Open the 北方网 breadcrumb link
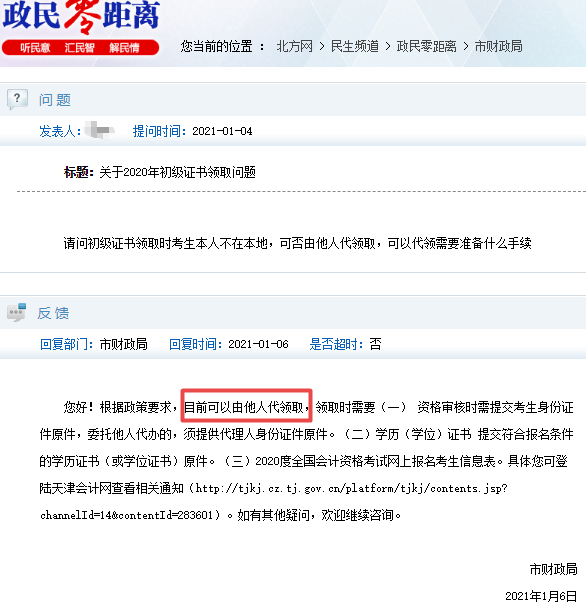The width and height of the screenshot is (586, 602). pyautogui.click(x=295, y=46)
